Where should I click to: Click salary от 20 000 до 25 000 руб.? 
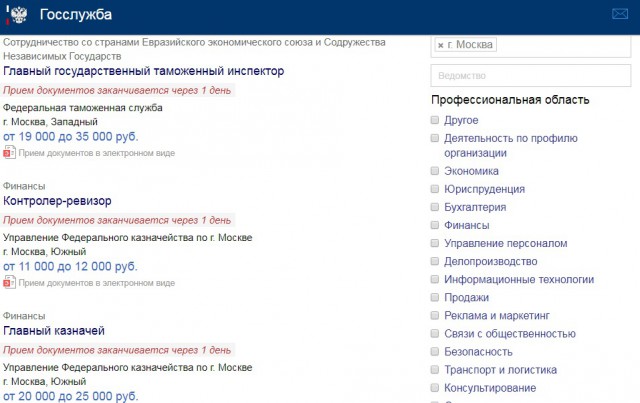coord(71,396)
